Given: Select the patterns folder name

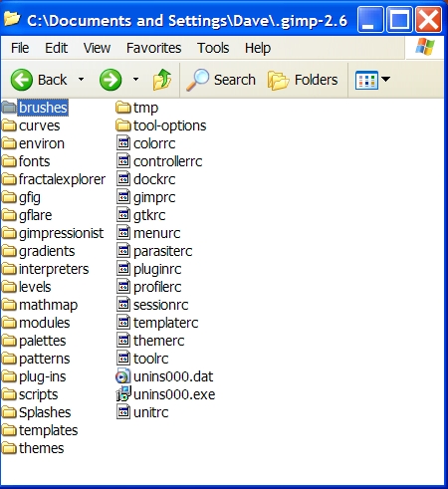Looking at the screenshot, I should point(45,360).
